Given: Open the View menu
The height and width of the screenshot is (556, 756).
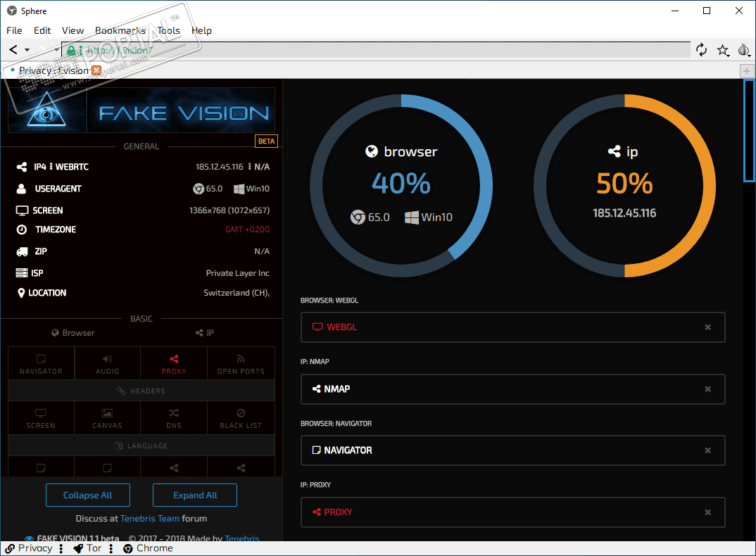Looking at the screenshot, I should click(x=73, y=30).
